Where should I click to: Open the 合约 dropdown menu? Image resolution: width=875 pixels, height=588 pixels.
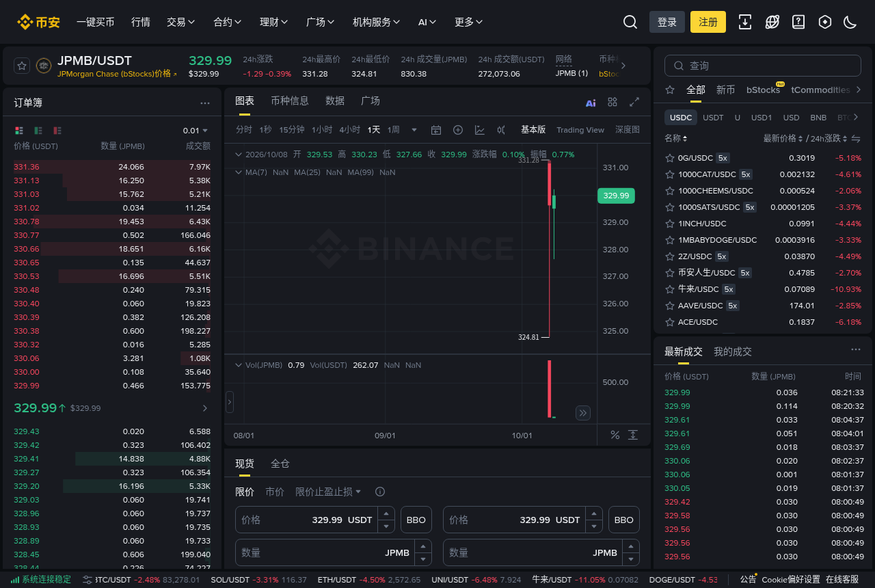coord(228,22)
